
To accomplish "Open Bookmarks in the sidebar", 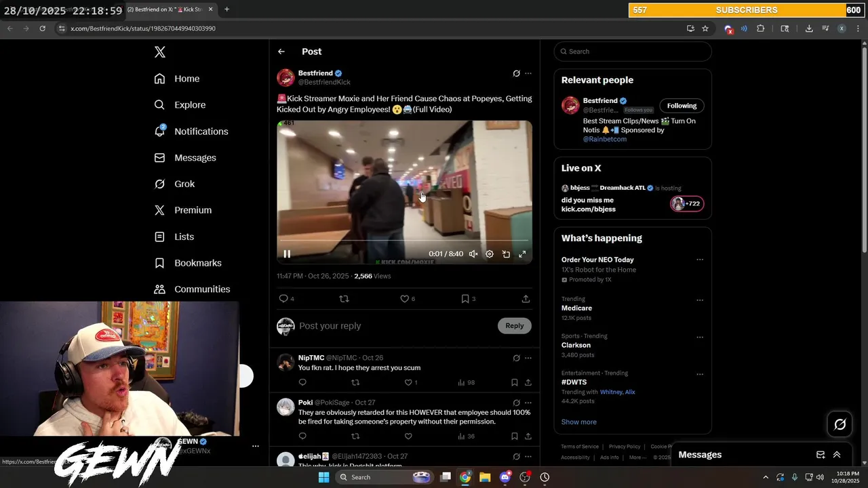I will pyautogui.click(x=188, y=263).
